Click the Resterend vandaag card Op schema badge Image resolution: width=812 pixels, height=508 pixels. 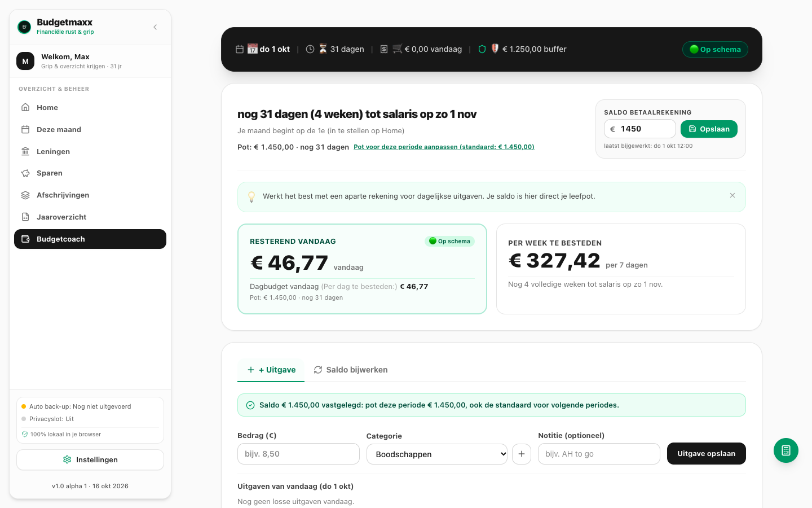(449, 241)
